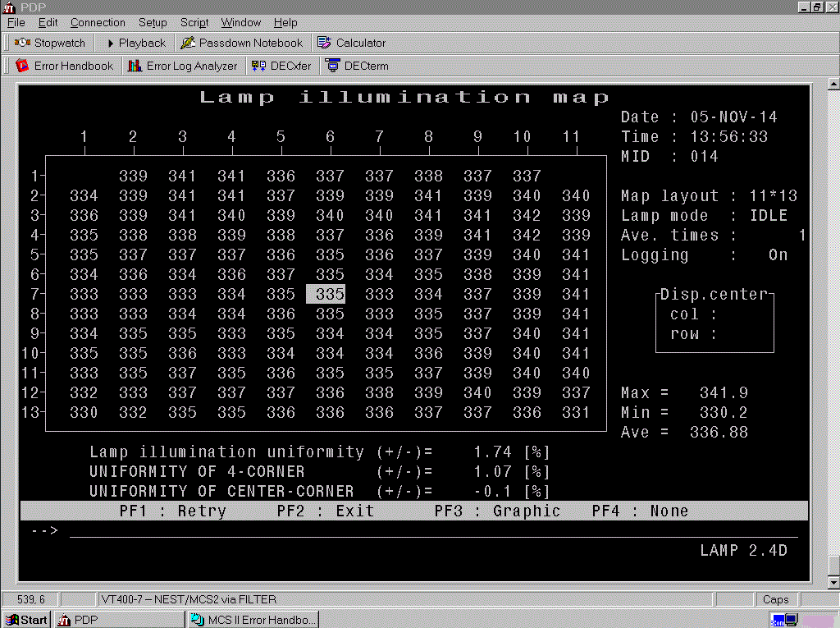Click the -0.1 [%] center-corner value
This screenshot has height=628, width=840.
512,492
